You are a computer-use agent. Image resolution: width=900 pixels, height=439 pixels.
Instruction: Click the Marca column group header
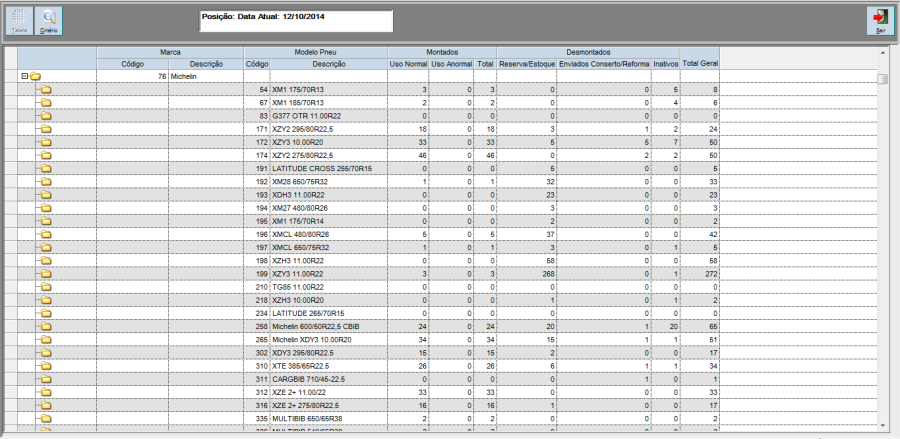click(170, 52)
